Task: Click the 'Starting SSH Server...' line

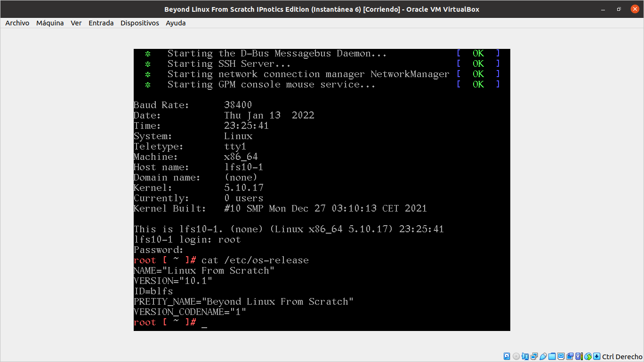Action: 229,64
